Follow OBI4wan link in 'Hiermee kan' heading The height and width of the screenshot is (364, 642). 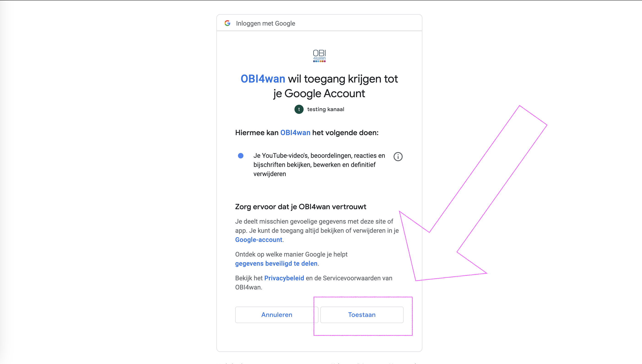[295, 133]
